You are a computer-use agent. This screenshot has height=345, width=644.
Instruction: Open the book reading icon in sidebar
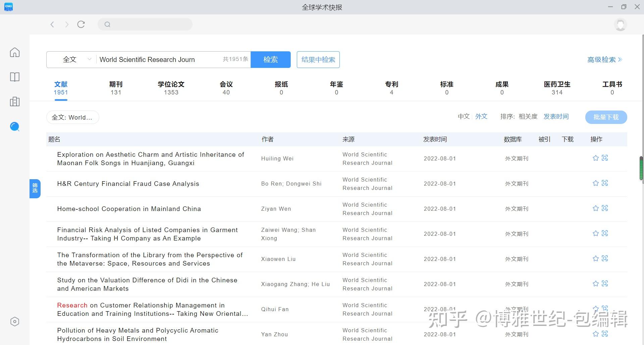[x=15, y=77]
